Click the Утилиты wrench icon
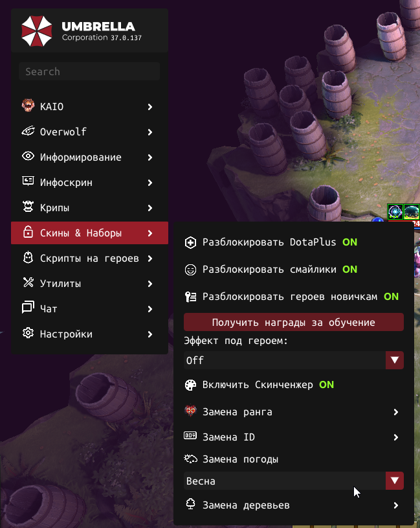Screen dimensions: 420x528 point(28,282)
